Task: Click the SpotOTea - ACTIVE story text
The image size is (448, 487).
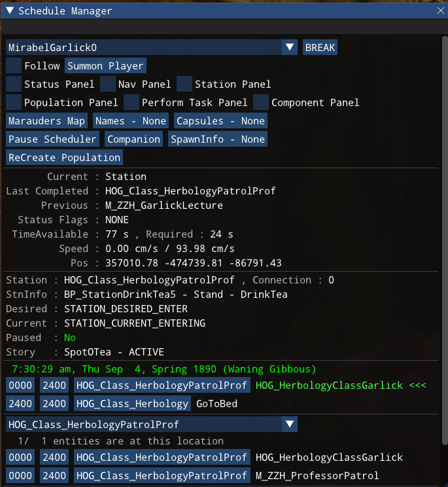Action: [114, 352]
